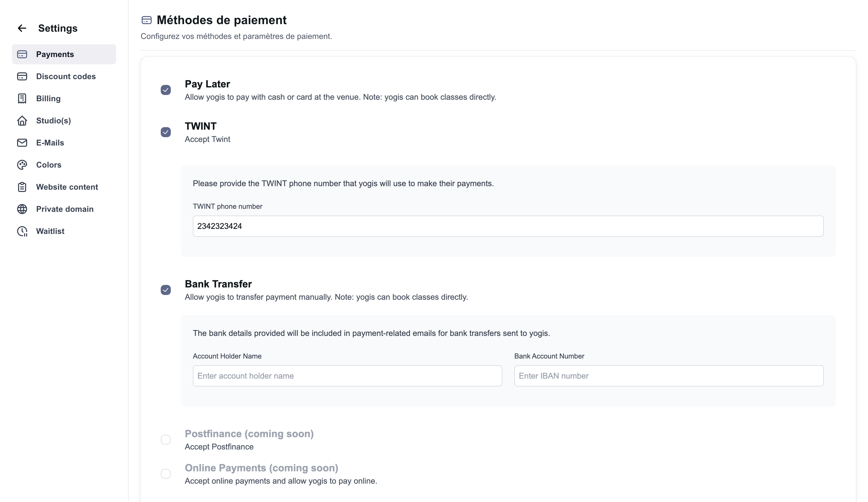Disable the Bank Transfer checkbox

(166, 290)
